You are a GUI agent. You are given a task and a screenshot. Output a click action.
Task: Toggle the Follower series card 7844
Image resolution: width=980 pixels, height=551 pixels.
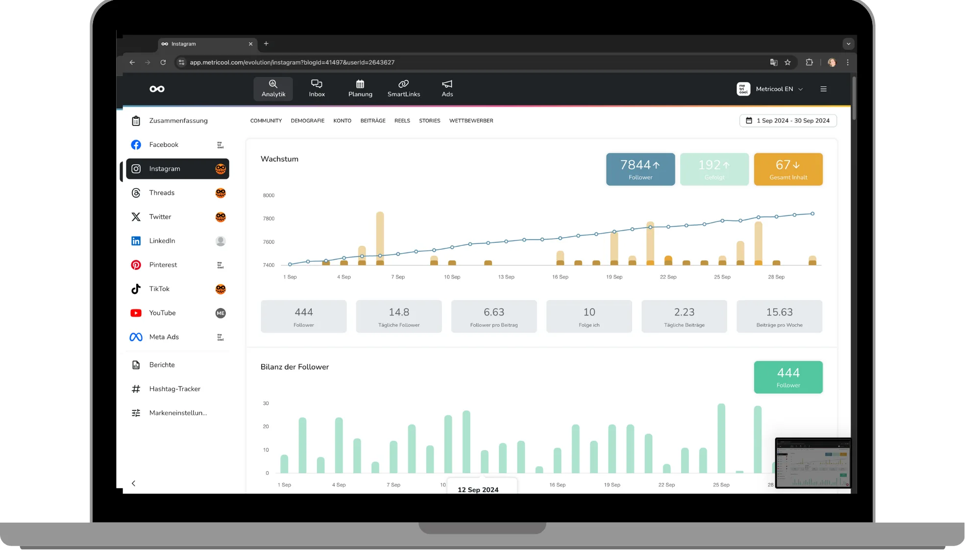click(640, 169)
